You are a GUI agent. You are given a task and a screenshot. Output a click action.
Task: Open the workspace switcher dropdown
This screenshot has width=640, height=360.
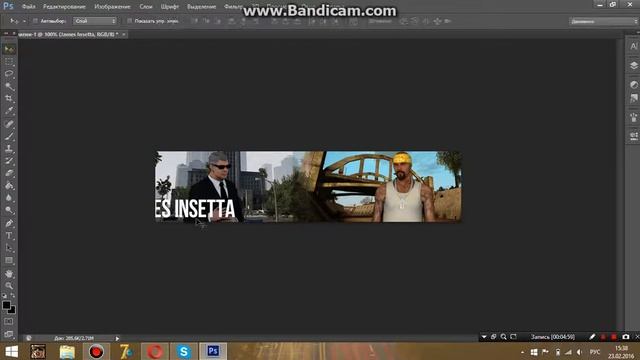coord(603,21)
